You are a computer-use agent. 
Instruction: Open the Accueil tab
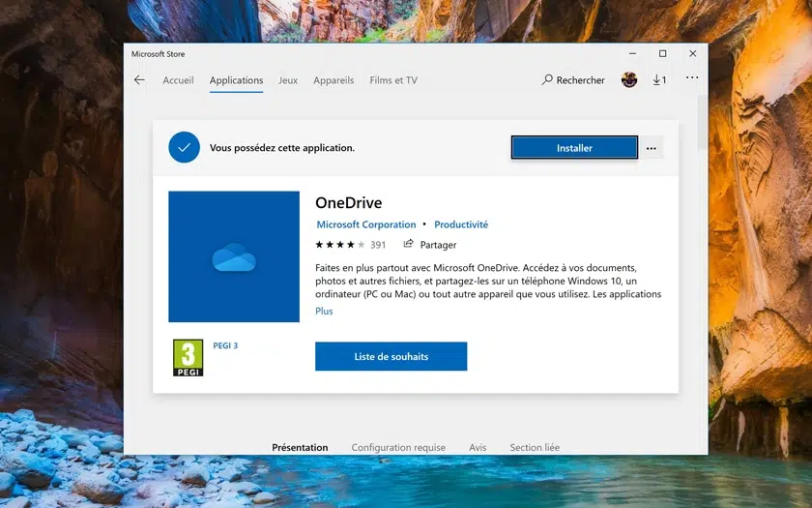[x=178, y=80]
